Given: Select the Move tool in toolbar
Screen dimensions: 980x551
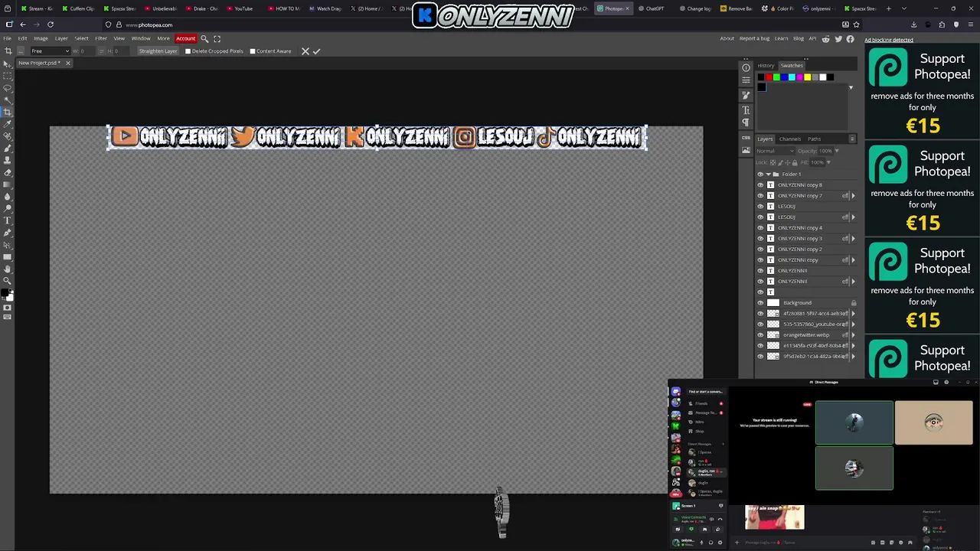Looking at the screenshot, I should [8, 64].
